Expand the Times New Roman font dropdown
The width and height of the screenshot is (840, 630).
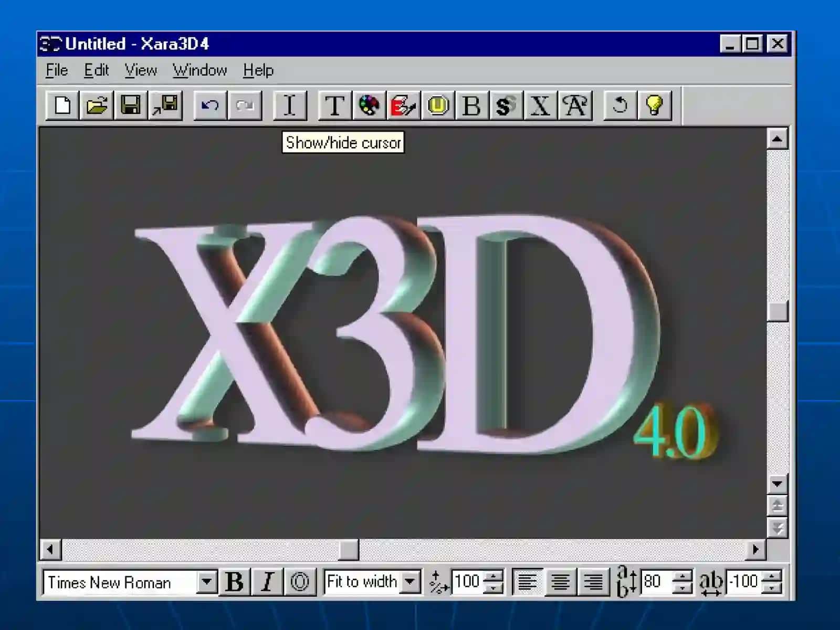tap(206, 582)
